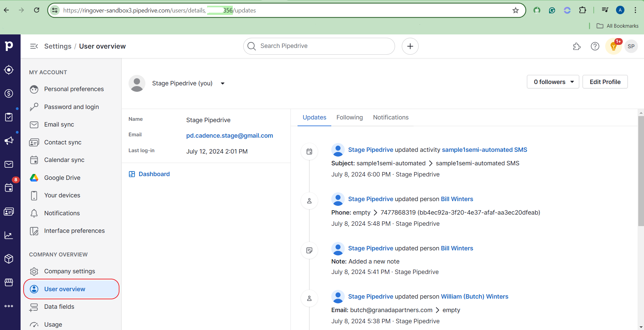This screenshot has width=644, height=330.
Task: Open the More dots icon in left rail
Action: click(x=9, y=306)
